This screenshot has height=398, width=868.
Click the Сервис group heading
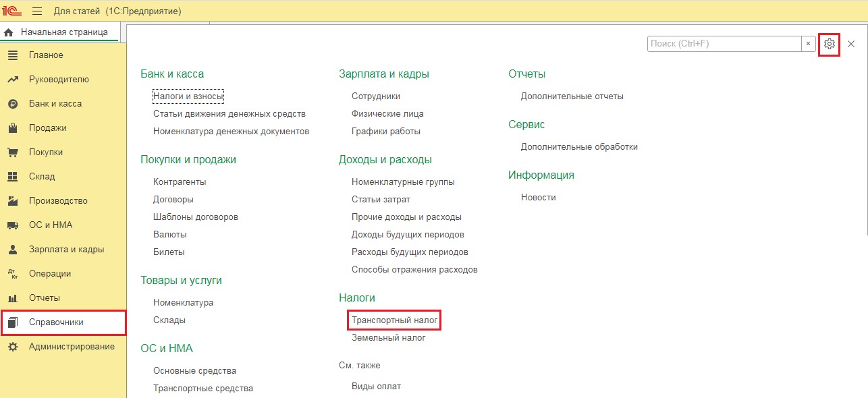[x=526, y=125]
